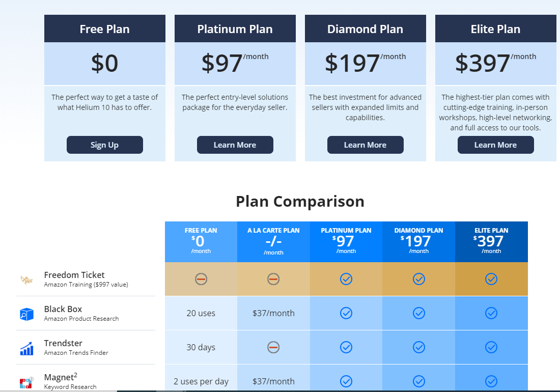
Task: Click Freedom Ticket checkmark under Platinum Plan
Action: pos(346,279)
